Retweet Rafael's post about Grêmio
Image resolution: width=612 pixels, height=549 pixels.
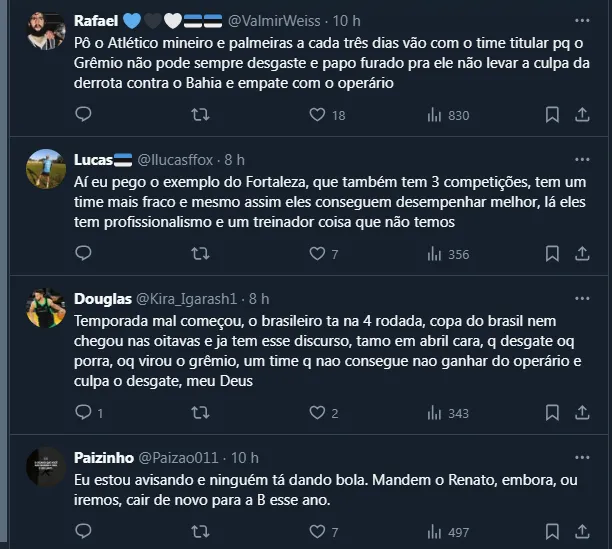[x=200, y=115]
